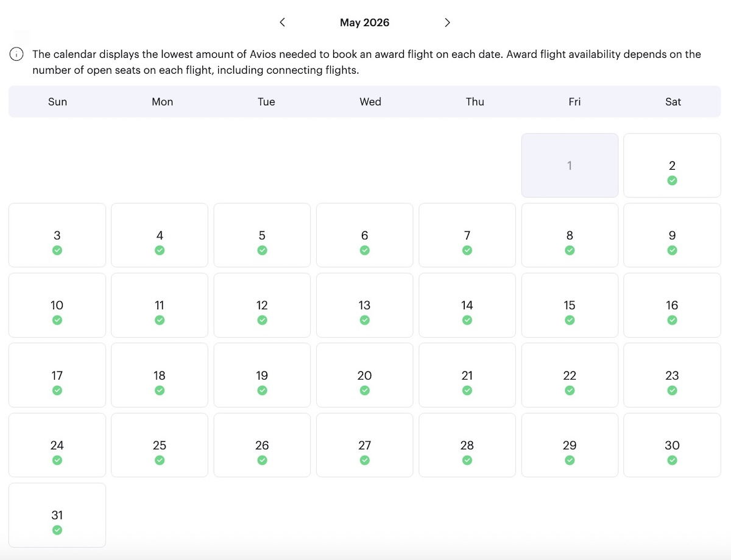Click the Wed column header

(x=370, y=102)
